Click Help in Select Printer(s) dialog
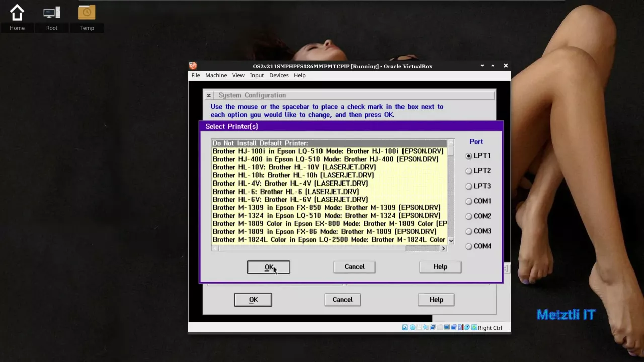Image resolution: width=644 pixels, height=362 pixels. point(440,267)
